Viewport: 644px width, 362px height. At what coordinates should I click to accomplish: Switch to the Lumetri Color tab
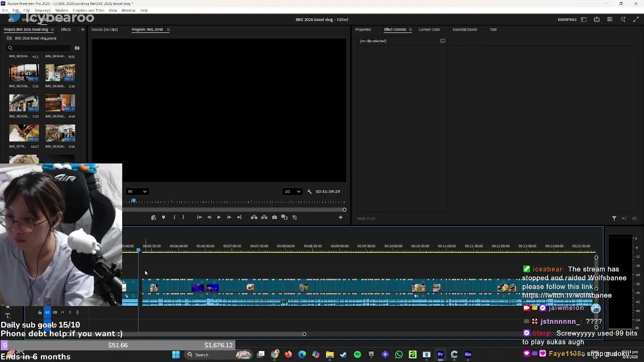[x=429, y=30]
